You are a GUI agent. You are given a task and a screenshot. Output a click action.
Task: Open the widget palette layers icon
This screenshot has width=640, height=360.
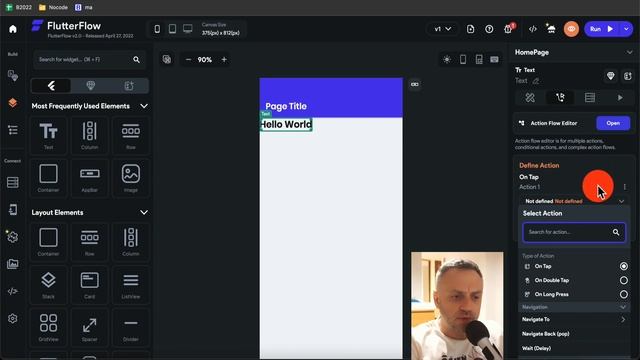13,102
